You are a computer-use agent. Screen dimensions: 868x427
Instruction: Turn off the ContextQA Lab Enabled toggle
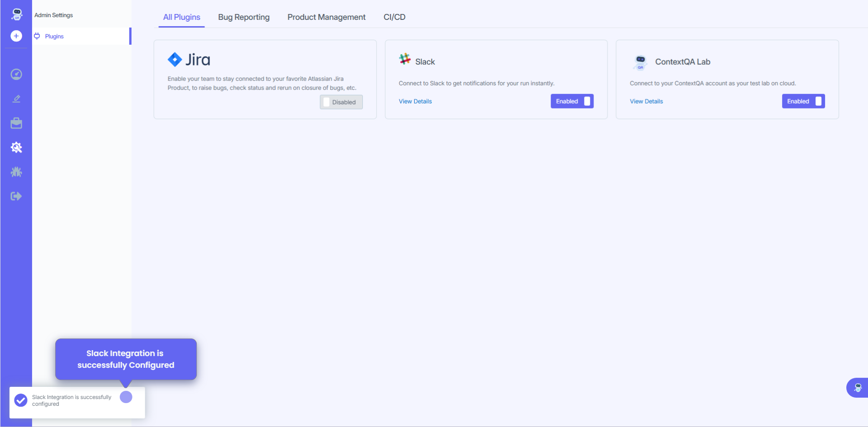[x=803, y=101]
